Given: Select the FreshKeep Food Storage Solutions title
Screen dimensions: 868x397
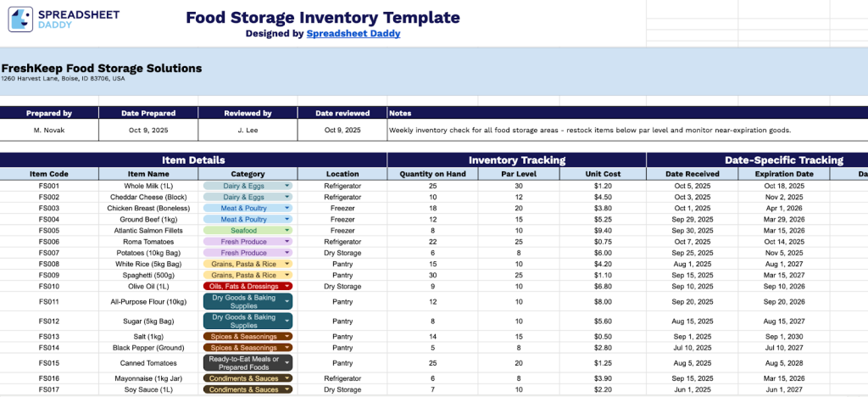Looking at the screenshot, I should (x=102, y=68).
